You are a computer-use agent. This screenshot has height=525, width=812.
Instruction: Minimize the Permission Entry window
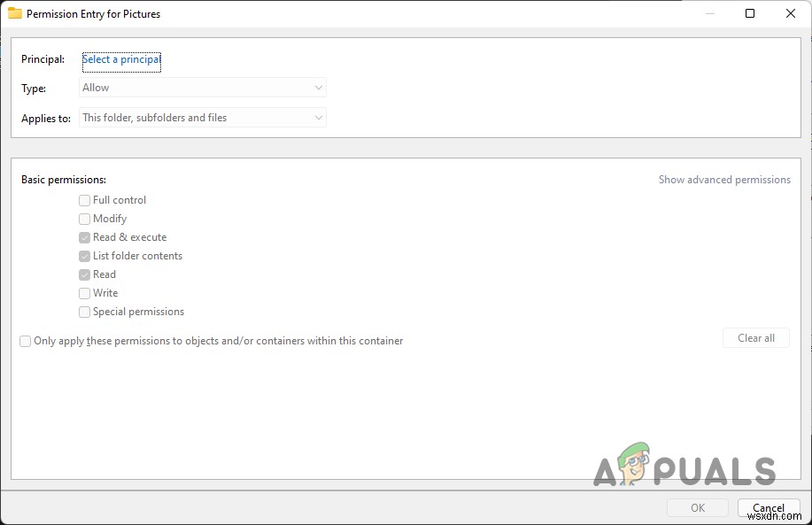click(x=709, y=13)
